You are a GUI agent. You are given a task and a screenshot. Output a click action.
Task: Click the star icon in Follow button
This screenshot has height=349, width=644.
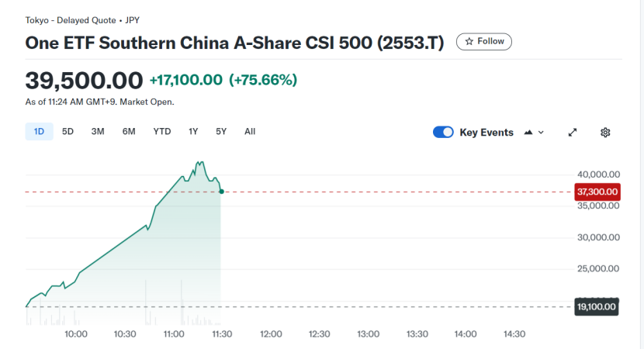tap(469, 42)
